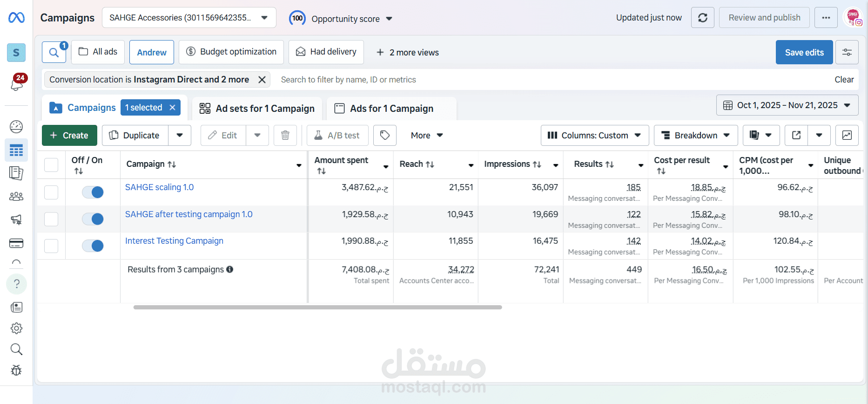
Task: Open view settings sliders icon
Action: (x=847, y=52)
